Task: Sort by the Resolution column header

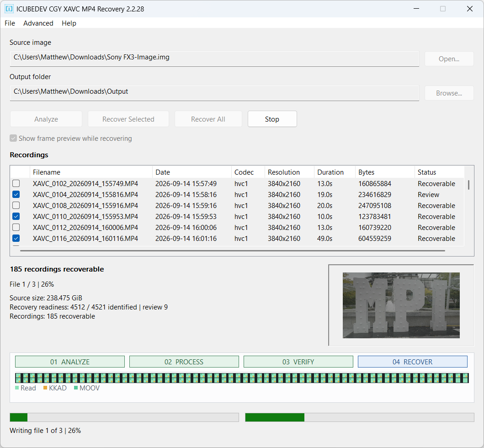Action: point(289,172)
